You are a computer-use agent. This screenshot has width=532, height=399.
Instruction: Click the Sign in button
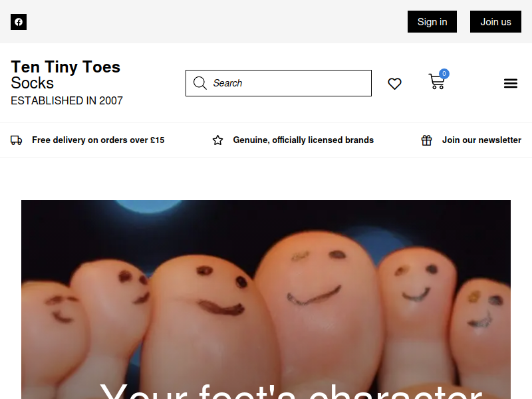click(432, 22)
